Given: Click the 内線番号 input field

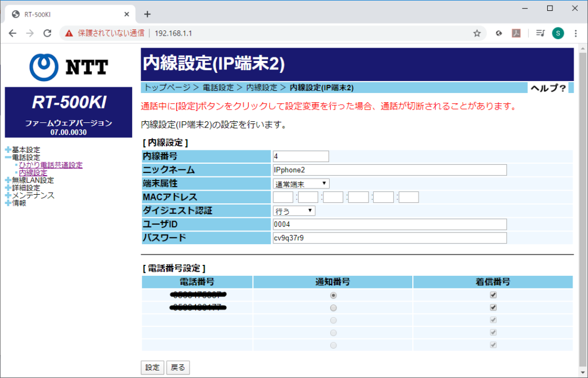Looking at the screenshot, I should (x=301, y=156).
